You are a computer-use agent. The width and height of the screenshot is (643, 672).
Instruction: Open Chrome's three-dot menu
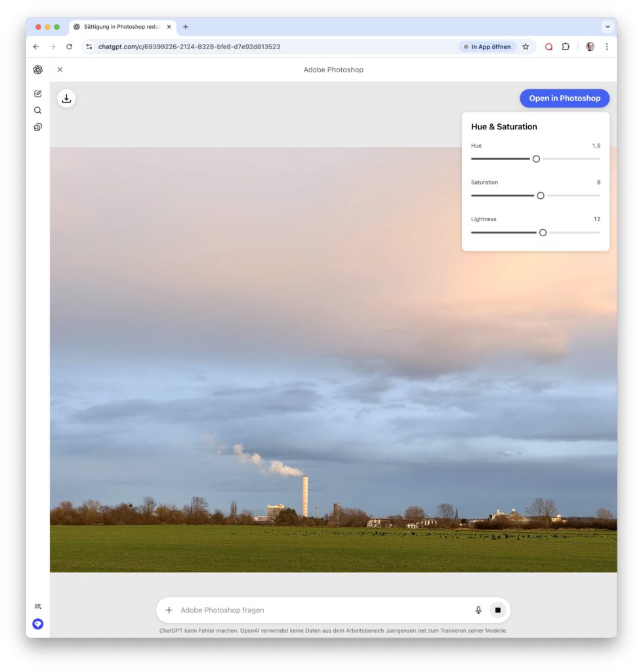tap(606, 47)
